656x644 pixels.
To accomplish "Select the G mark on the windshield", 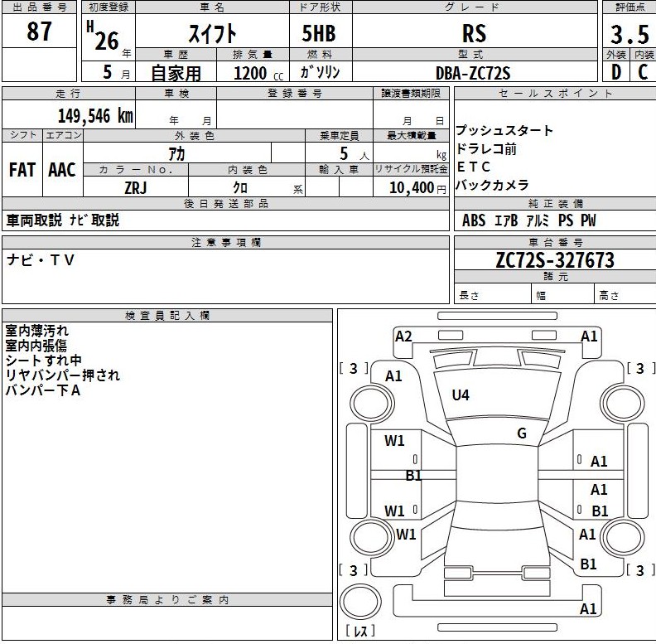I will tap(522, 433).
